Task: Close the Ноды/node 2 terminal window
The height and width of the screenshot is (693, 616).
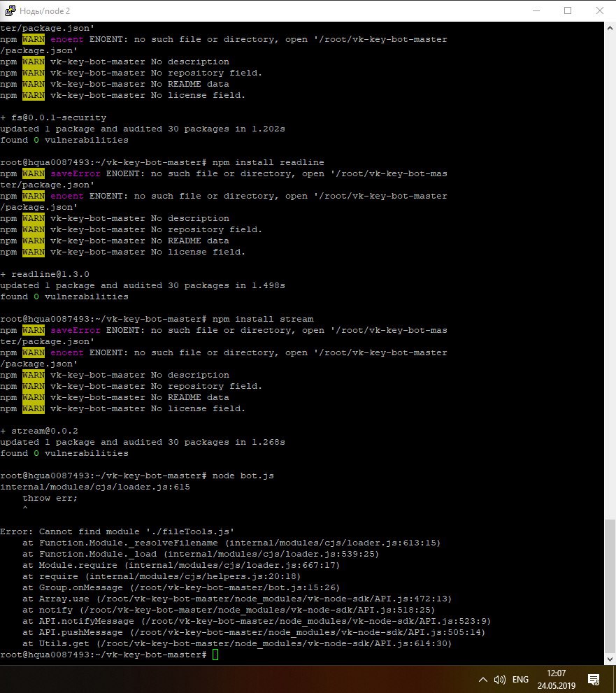Action: click(x=600, y=10)
